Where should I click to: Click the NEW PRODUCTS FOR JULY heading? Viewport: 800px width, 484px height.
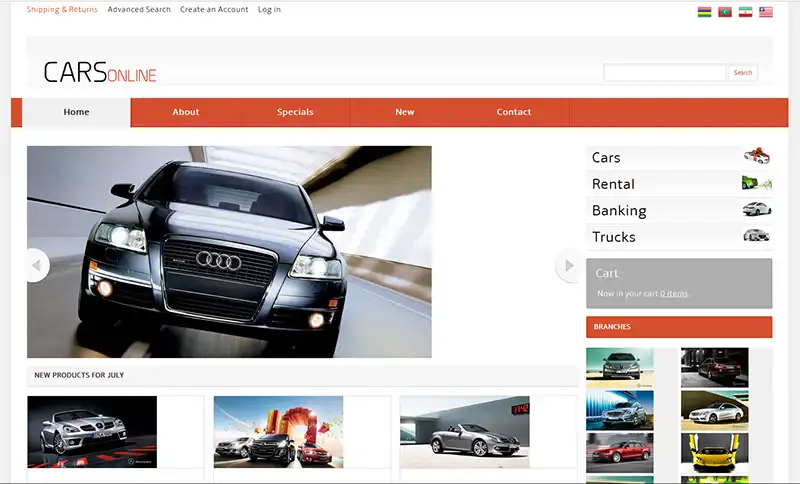click(x=79, y=375)
